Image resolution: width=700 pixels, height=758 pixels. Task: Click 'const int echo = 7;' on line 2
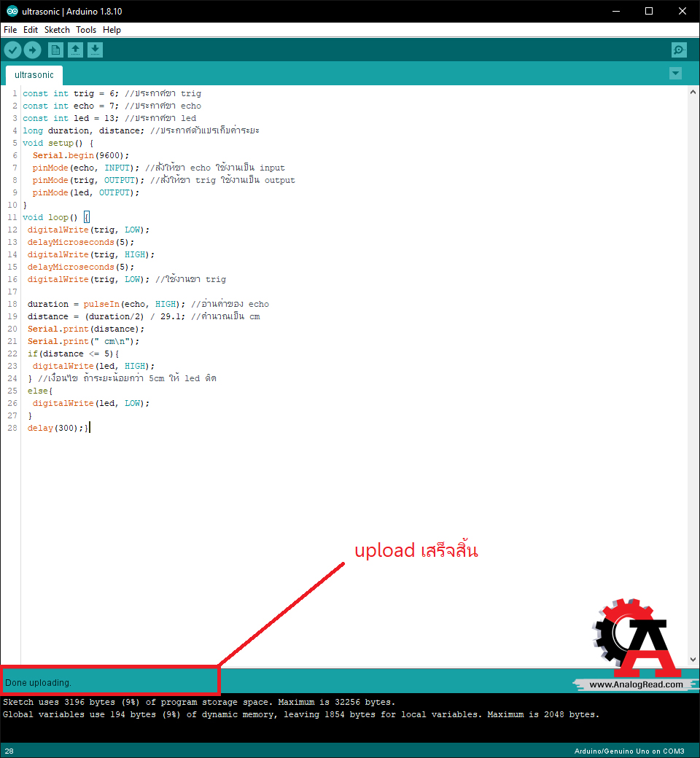point(71,106)
